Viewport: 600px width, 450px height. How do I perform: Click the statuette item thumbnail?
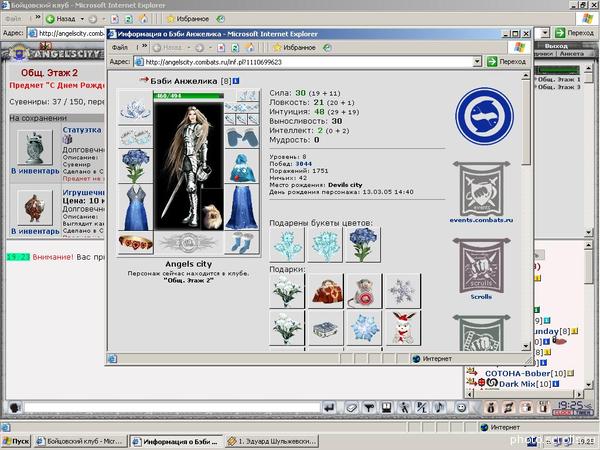tap(35, 147)
